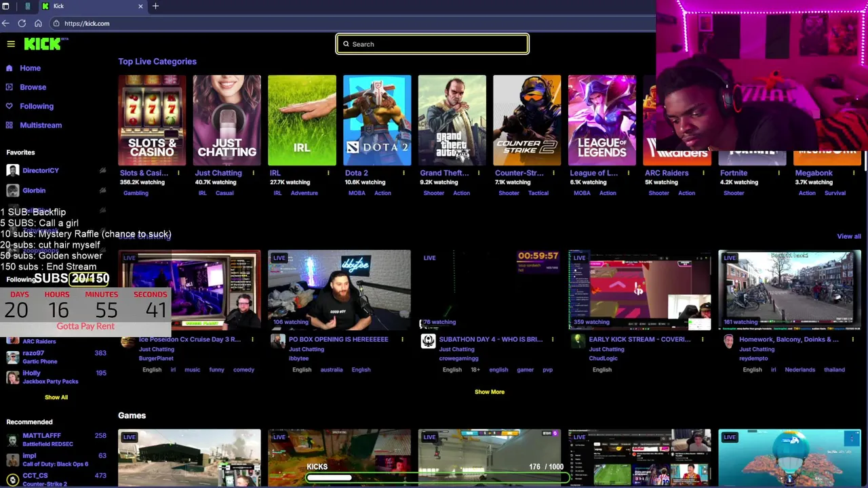
Task: Open Counter-Strike 2 category thumbnail
Action: click(x=527, y=120)
